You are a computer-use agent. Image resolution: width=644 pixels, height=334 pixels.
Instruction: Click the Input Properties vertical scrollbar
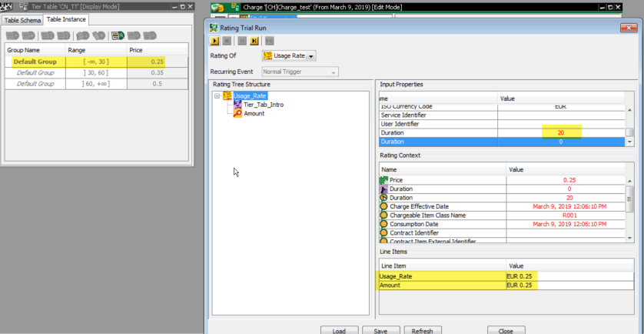pos(630,119)
